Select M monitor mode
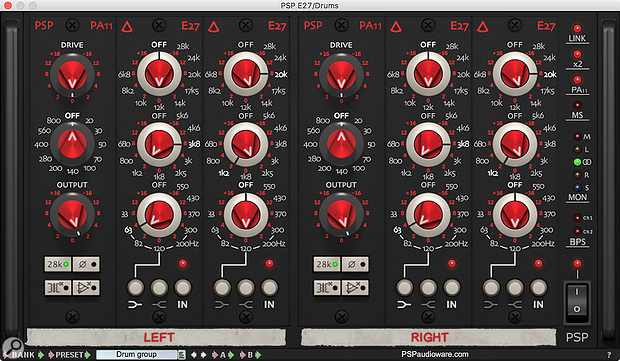Image resolution: width=620 pixels, height=361 pixels. pos(577,136)
